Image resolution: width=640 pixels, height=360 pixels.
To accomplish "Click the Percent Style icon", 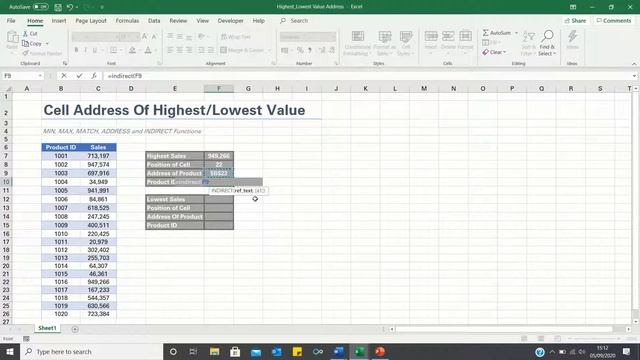I will (x=300, y=50).
